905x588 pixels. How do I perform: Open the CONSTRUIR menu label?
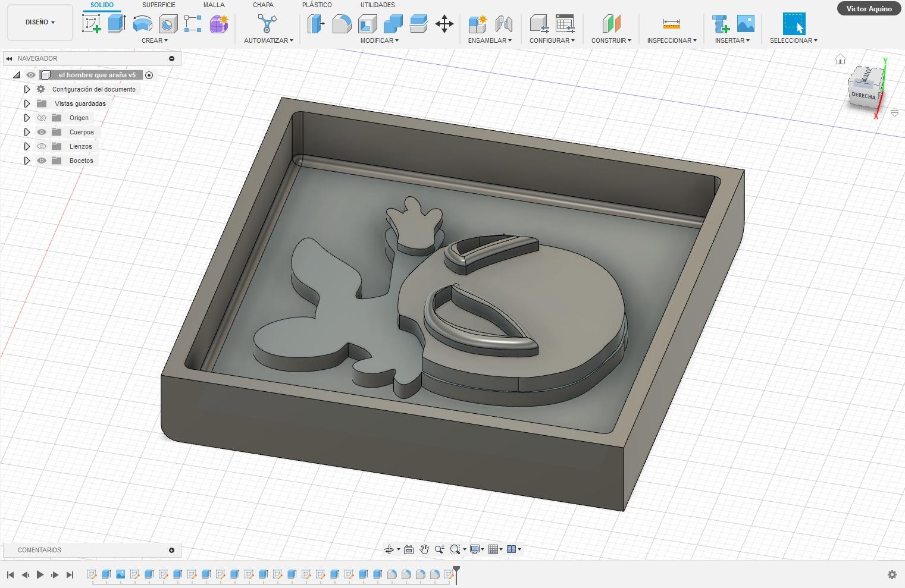(x=611, y=40)
